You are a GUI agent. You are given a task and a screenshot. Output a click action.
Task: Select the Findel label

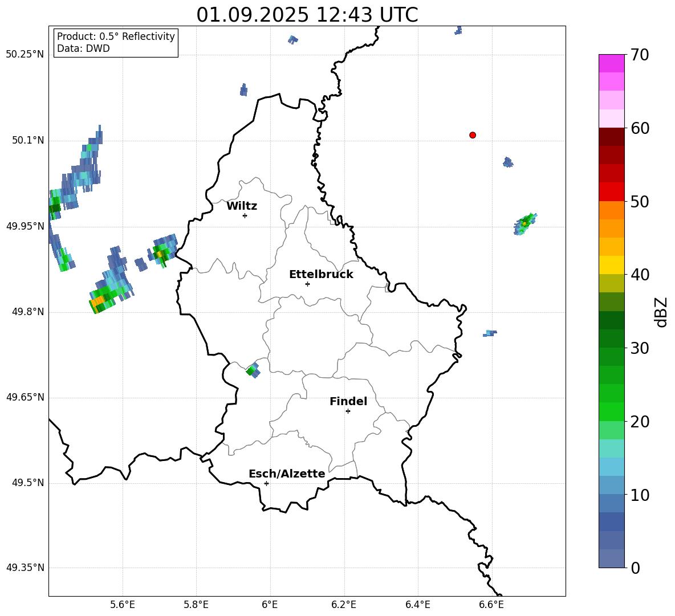click(x=348, y=401)
